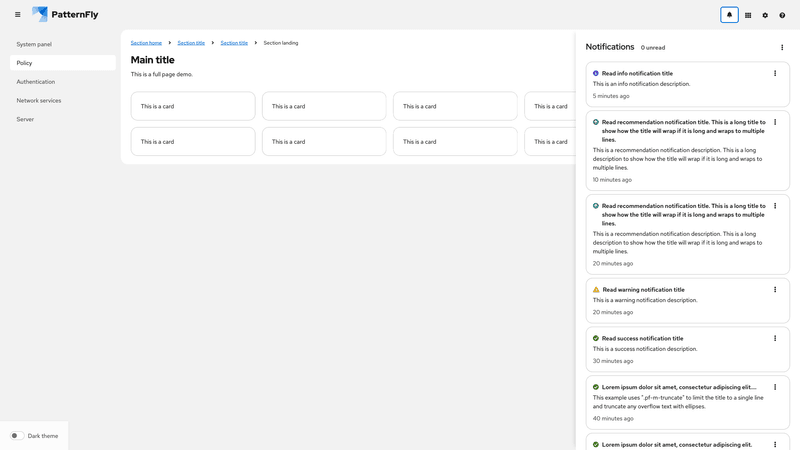Open the settings gear icon
The image size is (800, 450).
pos(765,15)
